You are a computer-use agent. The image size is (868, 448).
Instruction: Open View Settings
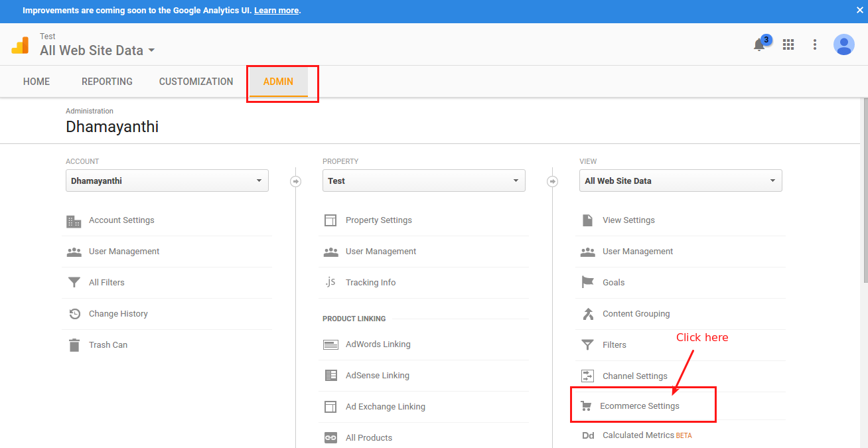628,220
